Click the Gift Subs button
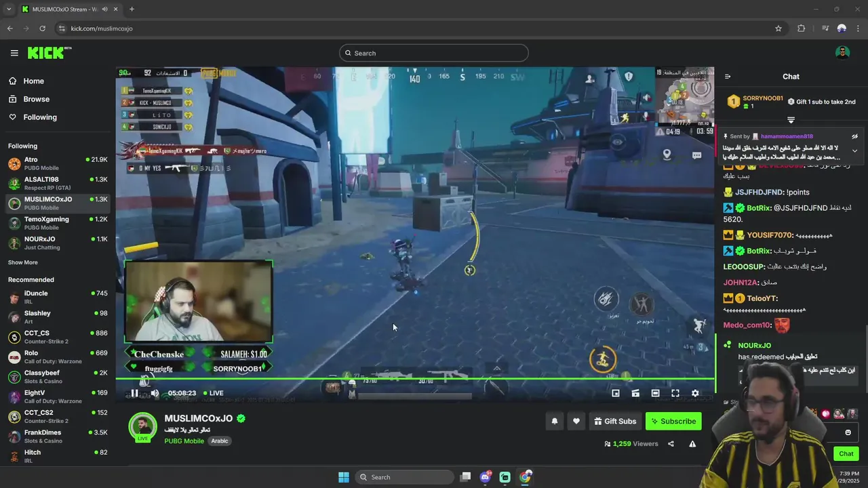 coord(615,421)
